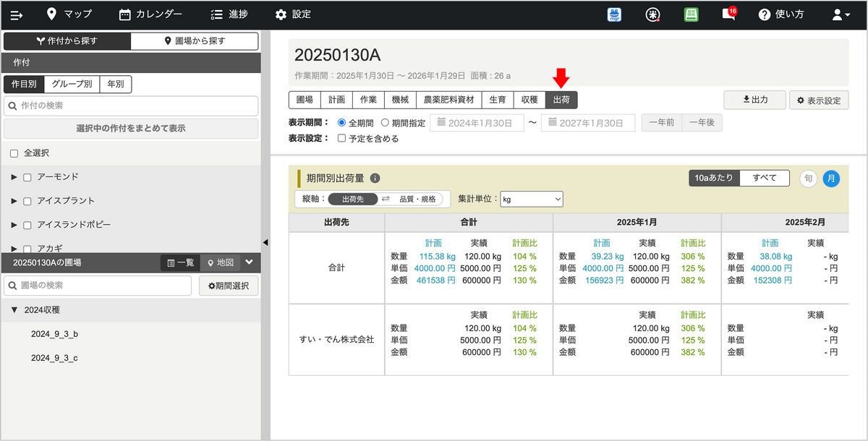Image resolution: width=868 pixels, height=441 pixels.
Task: Switch to 旬 period view
Action: (x=808, y=178)
